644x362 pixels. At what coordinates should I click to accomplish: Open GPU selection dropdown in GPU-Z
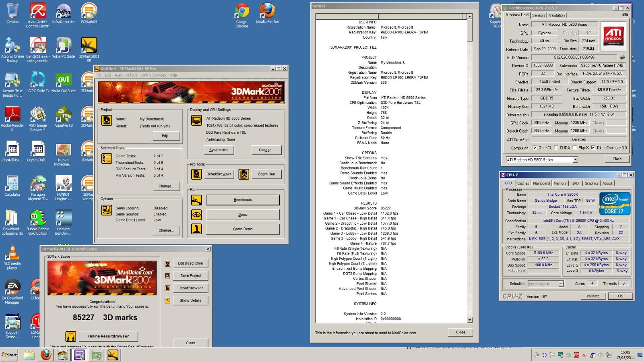(576, 160)
